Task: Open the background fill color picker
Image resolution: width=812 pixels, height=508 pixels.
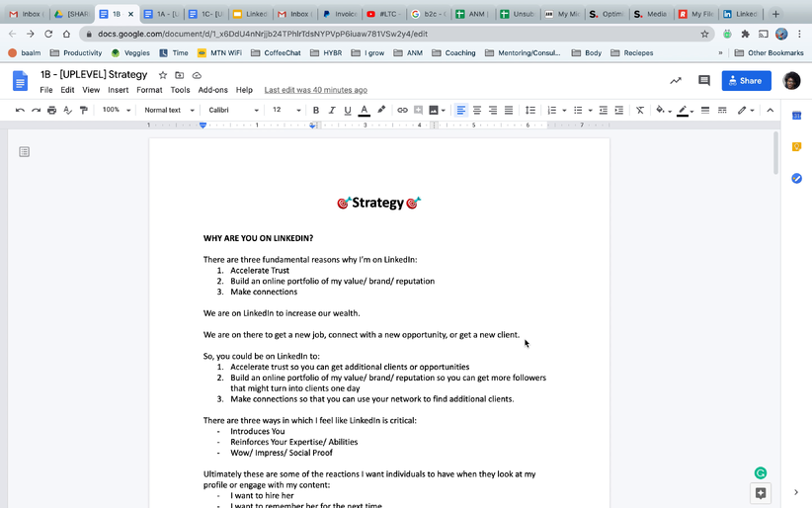Action: click(x=664, y=110)
